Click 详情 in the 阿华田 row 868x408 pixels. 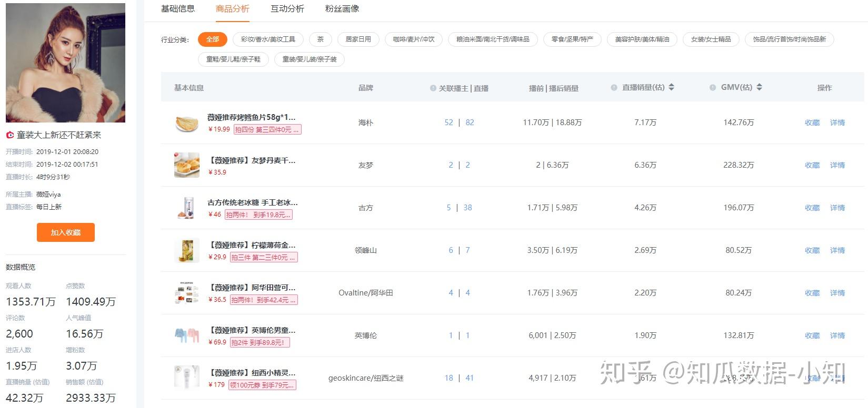tap(837, 293)
